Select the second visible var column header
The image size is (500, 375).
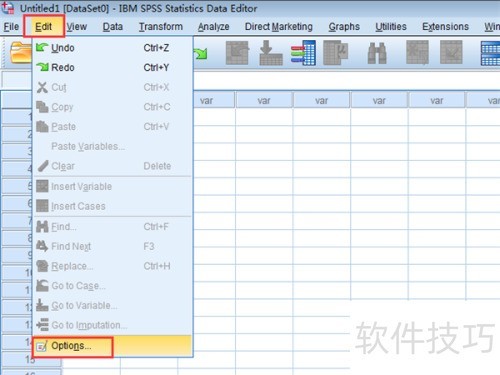tap(264, 101)
